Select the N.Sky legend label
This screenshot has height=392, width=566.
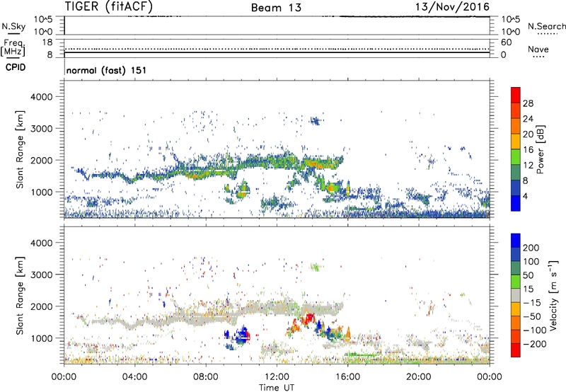click(x=13, y=26)
